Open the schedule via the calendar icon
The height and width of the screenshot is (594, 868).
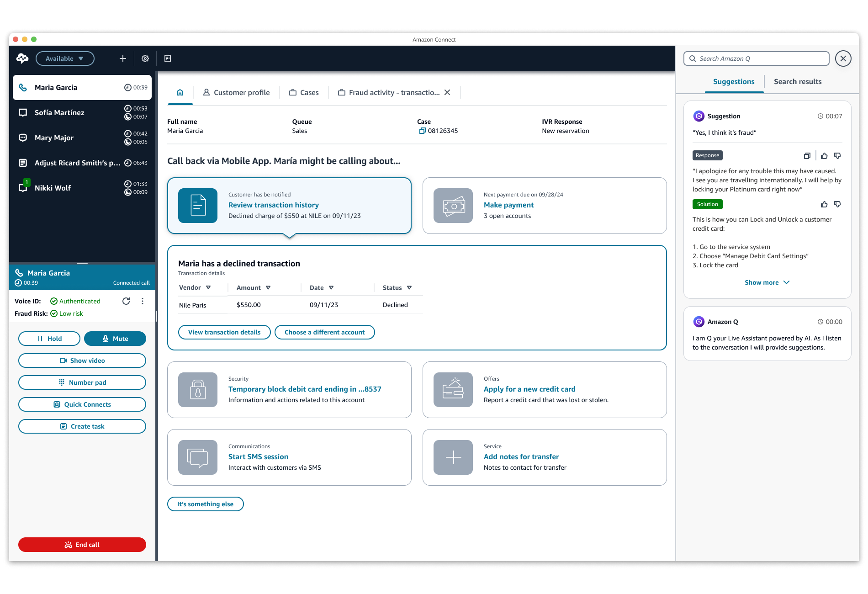click(167, 58)
